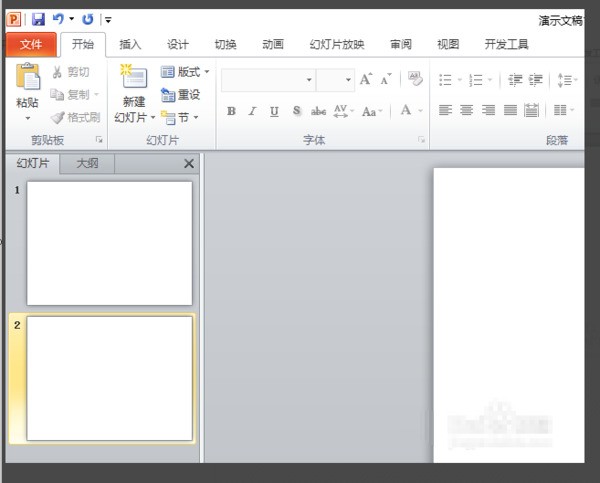Toggle Underline text formatting
The image size is (600, 483).
tap(274, 111)
